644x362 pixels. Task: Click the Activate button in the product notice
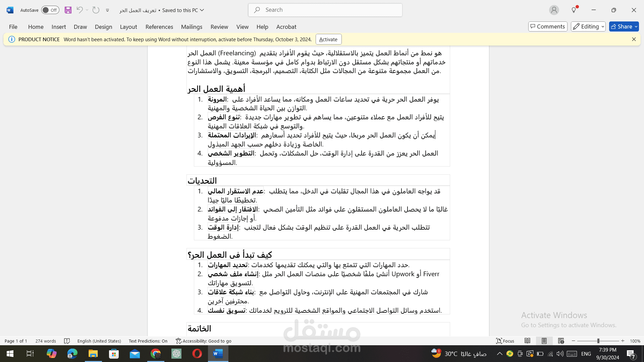328,39
